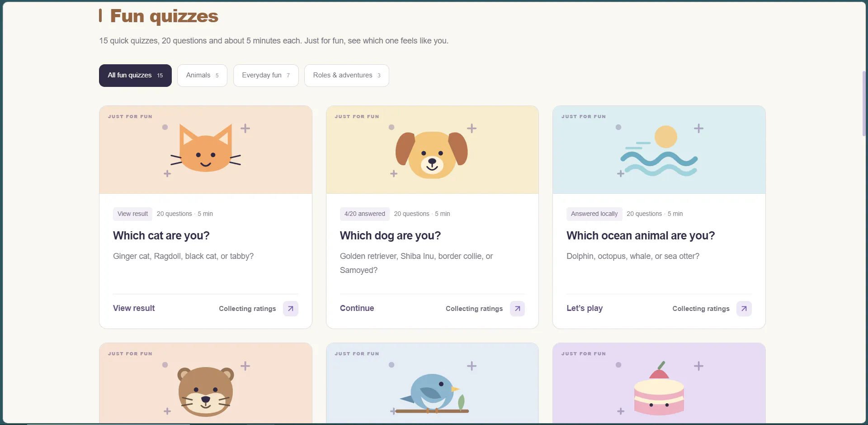Image resolution: width=868 pixels, height=425 pixels.
Task: Click Collecting ratings on ocean animal card
Action: click(x=701, y=309)
